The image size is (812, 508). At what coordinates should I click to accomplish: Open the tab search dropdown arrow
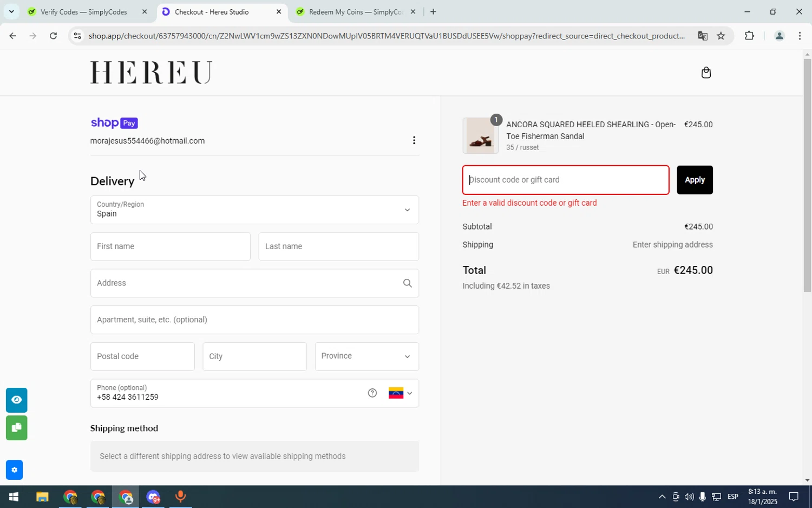pos(11,11)
